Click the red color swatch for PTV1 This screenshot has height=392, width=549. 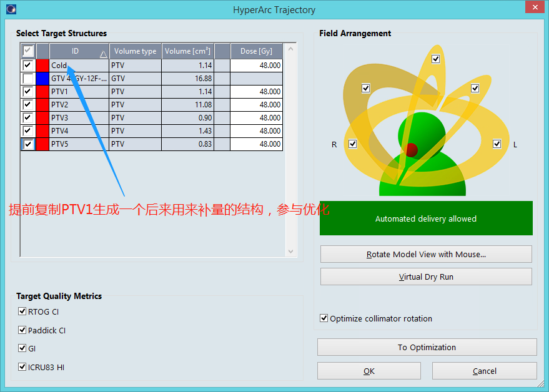coord(42,92)
